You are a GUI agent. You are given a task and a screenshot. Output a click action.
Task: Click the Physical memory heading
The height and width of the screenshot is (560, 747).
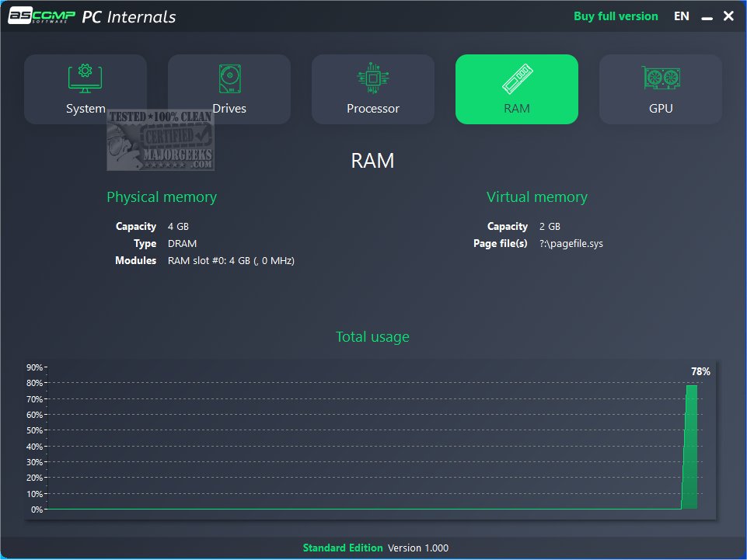pos(162,197)
